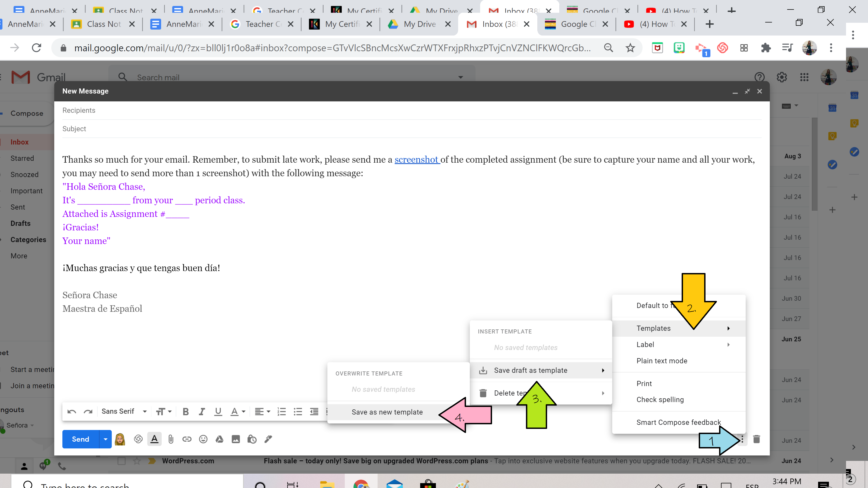The width and height of the screenshot is (868, 488).
Task: Insert link using the chain icon
Action: (187, 439)
